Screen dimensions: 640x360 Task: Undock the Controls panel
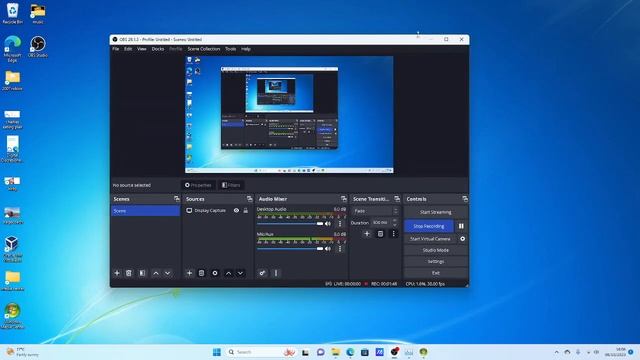tap(465, 199)
